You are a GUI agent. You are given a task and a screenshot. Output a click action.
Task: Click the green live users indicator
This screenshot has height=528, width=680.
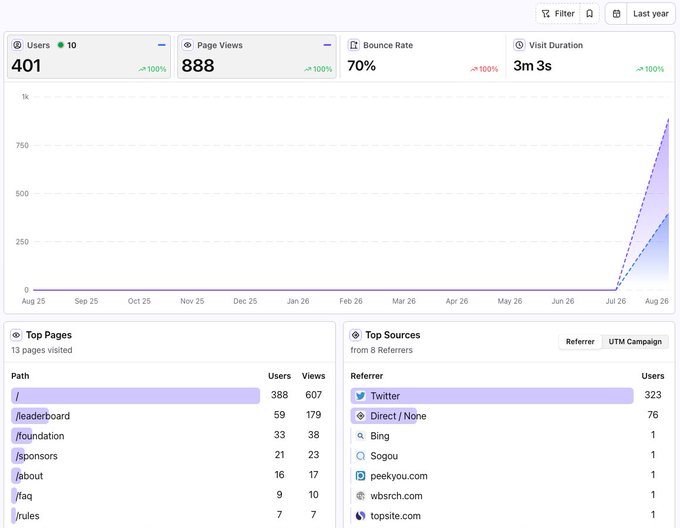[61, 45]
